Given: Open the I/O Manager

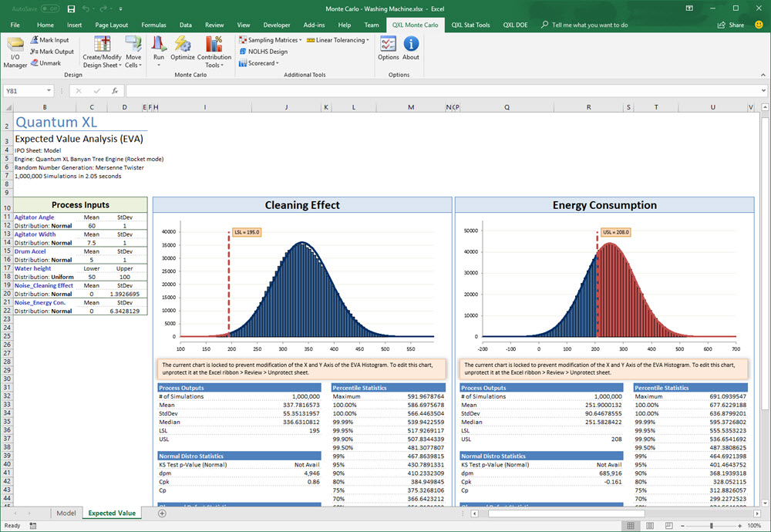Looking at the screenshot, I should [x=15, y=51].
